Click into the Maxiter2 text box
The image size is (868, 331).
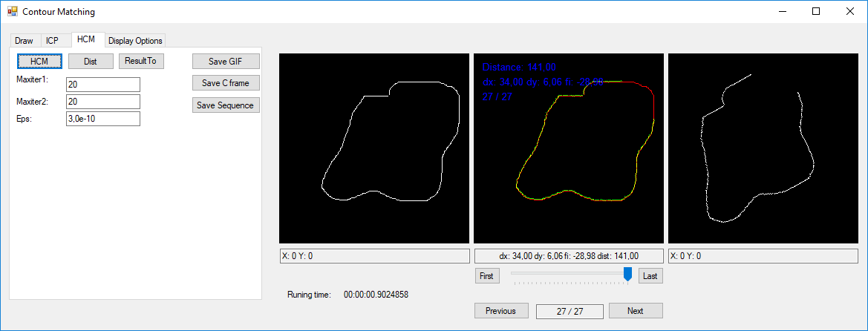(102, 102)
